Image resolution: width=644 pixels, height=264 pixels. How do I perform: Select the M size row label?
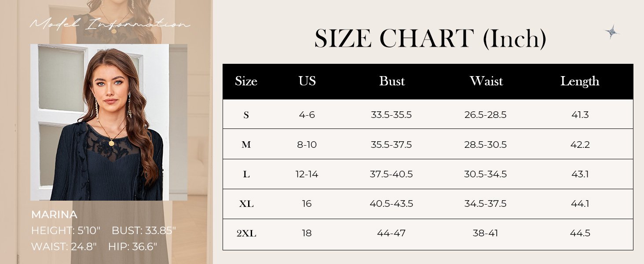[246, 145]
